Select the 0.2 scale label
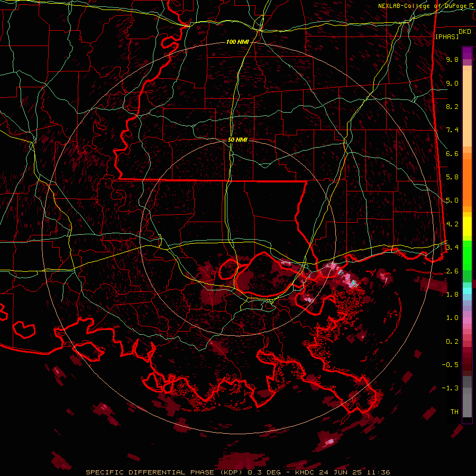The image size is (476, 476). tap(452, 342)
